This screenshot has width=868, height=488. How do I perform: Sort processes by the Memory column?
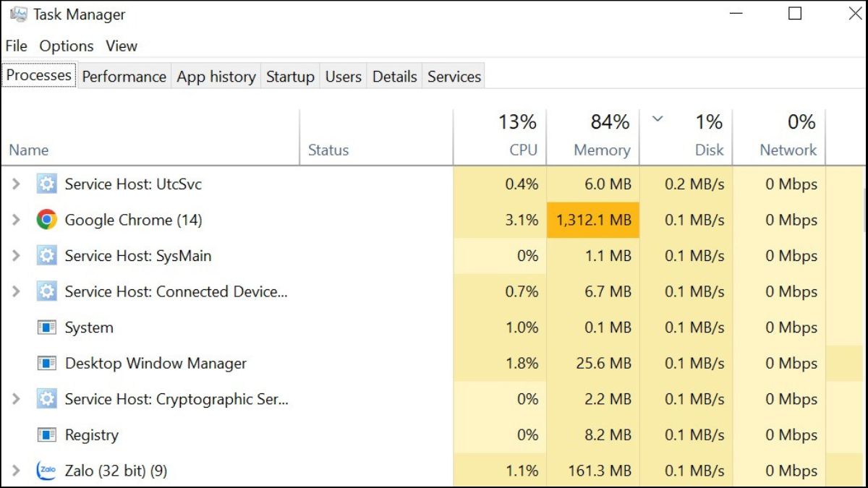point(600,150)
